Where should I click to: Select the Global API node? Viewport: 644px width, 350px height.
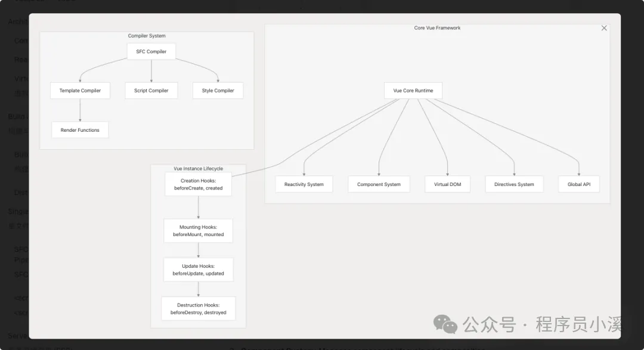[578, 184]
